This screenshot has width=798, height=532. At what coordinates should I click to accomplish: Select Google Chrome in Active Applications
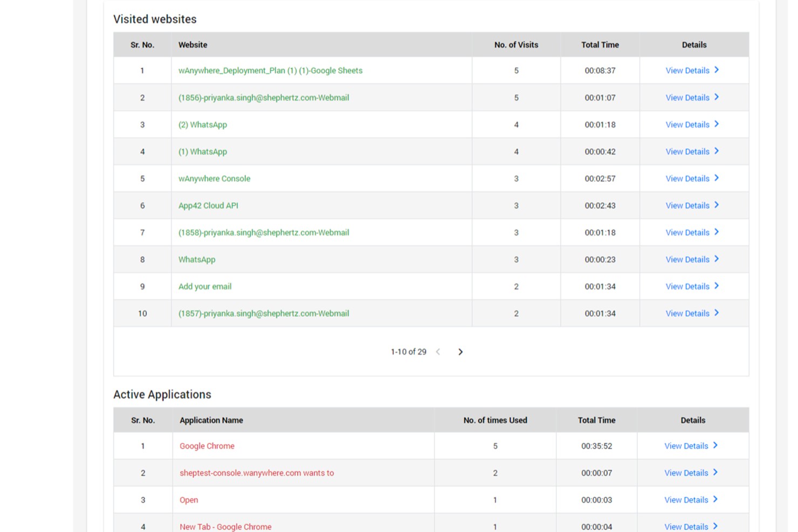click(x=207, y=446)
